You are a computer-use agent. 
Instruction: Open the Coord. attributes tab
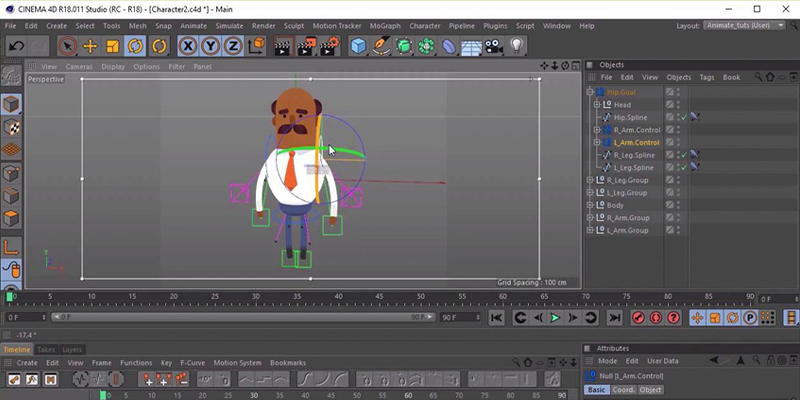coord(622,390)
